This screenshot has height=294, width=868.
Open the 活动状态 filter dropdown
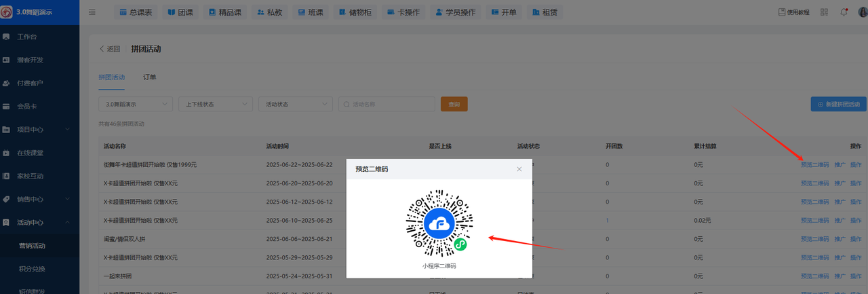coord(295,105)
